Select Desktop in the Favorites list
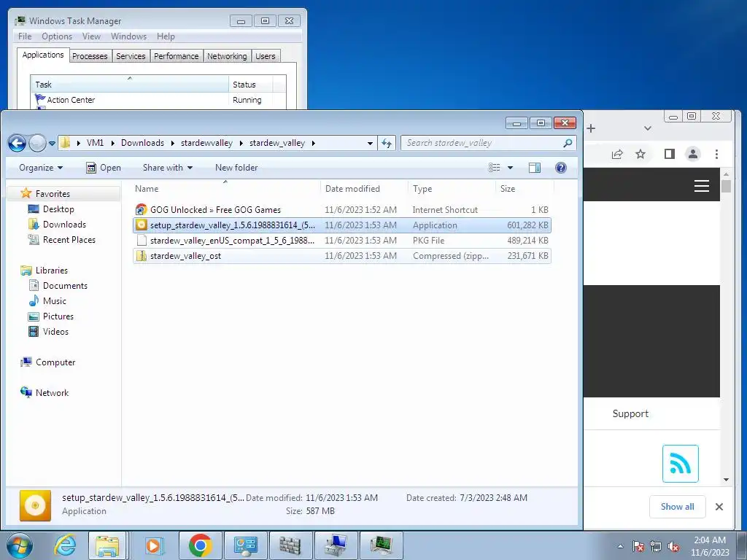The width and height of the screenshot is (747, 560). tap(58, 209)
